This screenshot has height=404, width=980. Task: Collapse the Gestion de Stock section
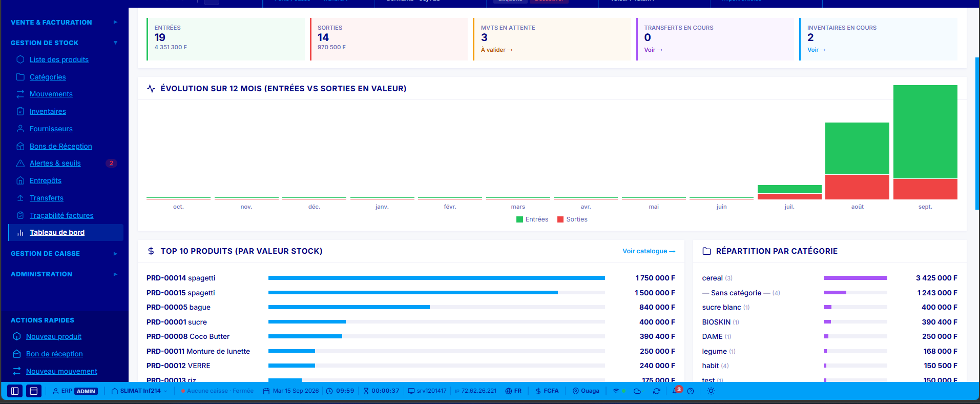click(x=64, y=43)
